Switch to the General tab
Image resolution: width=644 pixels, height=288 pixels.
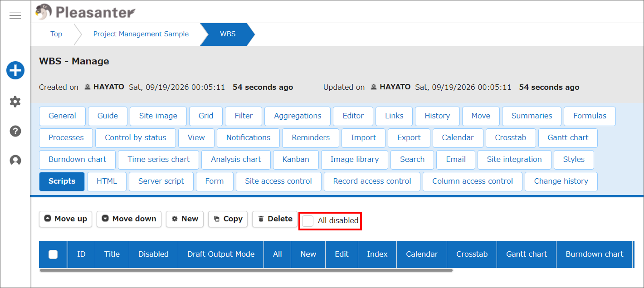[x=62, y=116]
